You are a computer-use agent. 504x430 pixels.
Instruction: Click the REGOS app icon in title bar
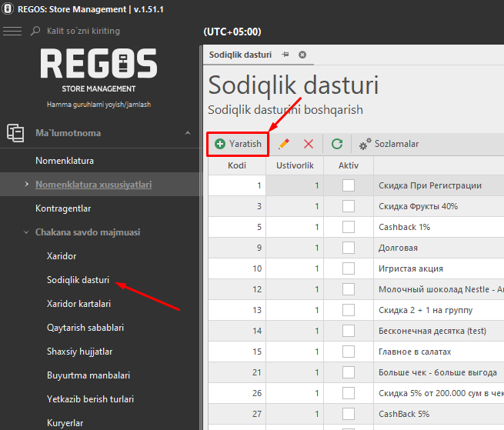click(8, 8)
